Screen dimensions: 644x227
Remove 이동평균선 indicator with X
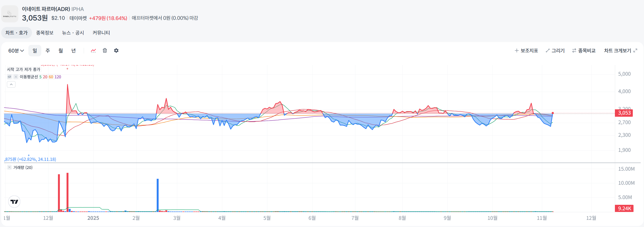16,77
